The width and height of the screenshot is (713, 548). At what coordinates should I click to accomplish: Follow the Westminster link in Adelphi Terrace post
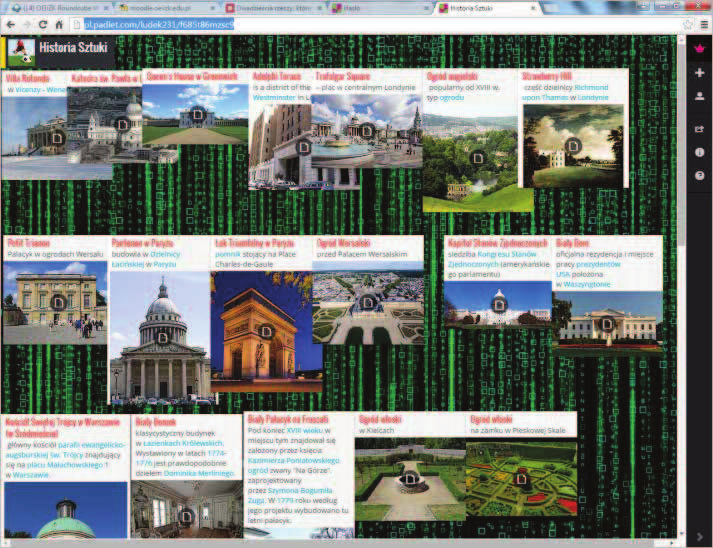click(x=274, y=97)
